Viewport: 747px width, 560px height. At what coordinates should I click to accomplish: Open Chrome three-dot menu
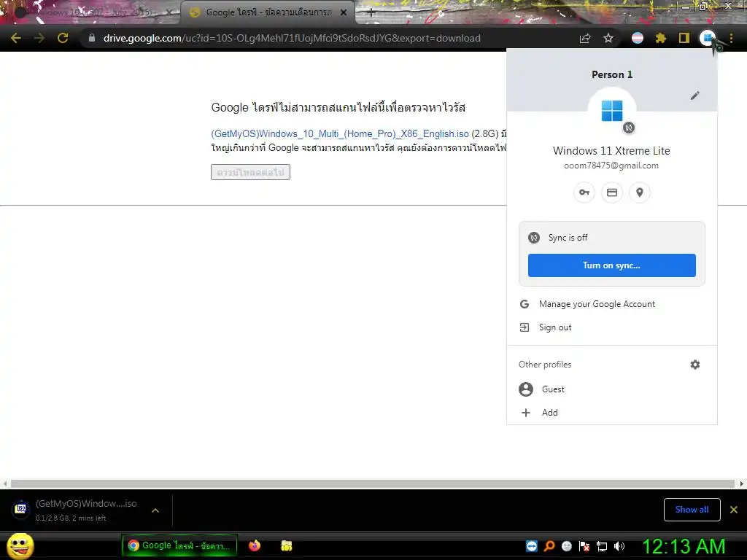(731, 38)
